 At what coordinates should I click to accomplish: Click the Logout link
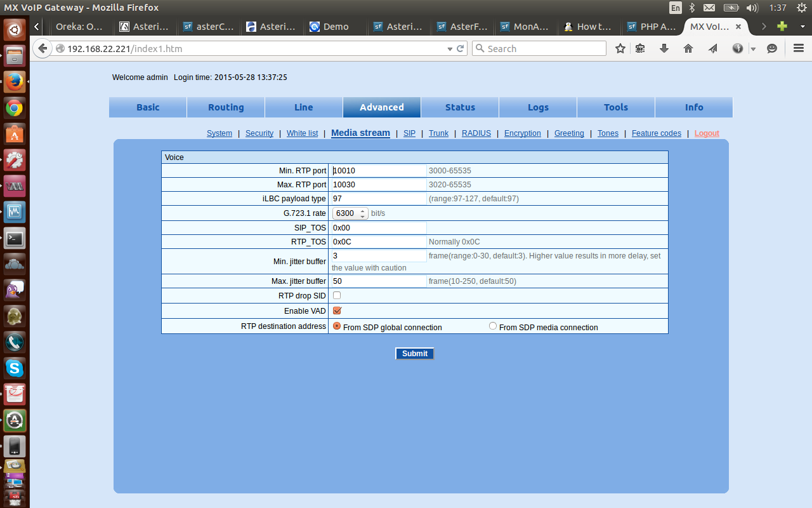pyautogui.click(x=707, y=133)
